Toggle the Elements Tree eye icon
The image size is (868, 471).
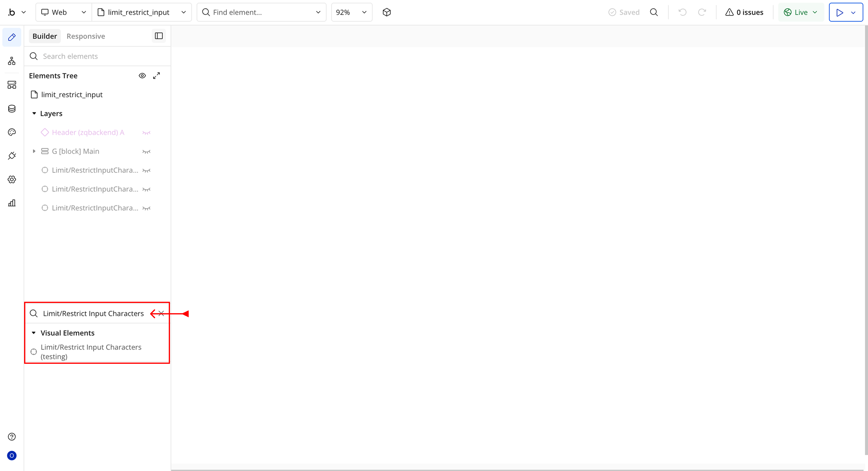click(142, 76)
